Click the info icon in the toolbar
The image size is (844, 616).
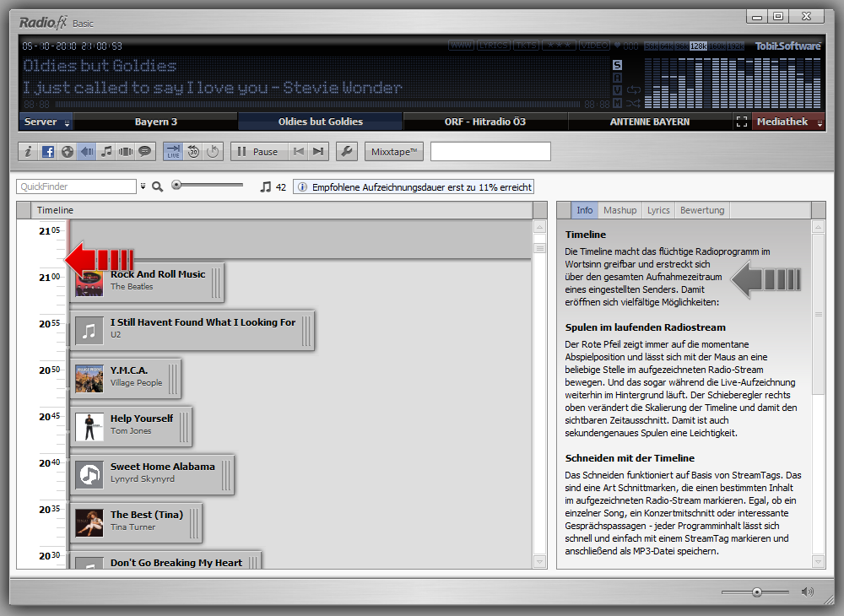tap(28, 152)
